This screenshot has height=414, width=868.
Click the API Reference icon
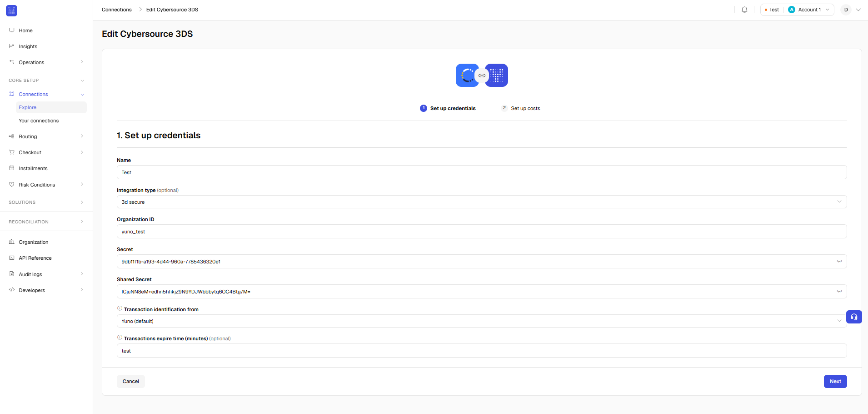pyautogui.click(x=12, y=257)
